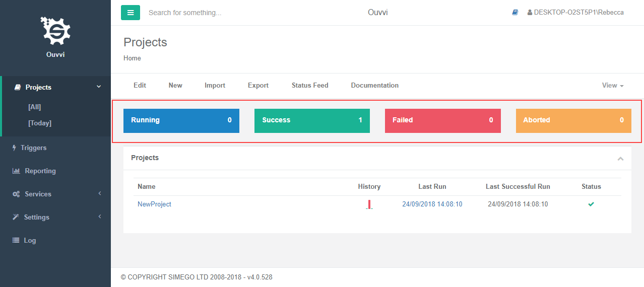Click the DESKTOP-O2ST5P1\Rebecca username
This screenshot has height=287, width=644.
(578, 13)
